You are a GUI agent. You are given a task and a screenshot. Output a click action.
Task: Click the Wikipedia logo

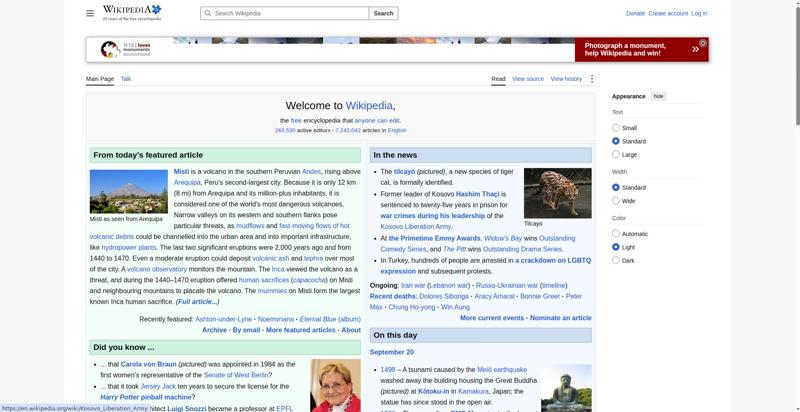pyautogui.click(x=132, y=13)
